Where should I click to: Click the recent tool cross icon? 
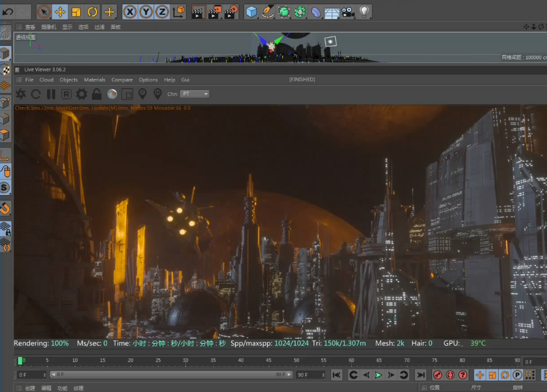pyautogui.click(x=109, y=12)
